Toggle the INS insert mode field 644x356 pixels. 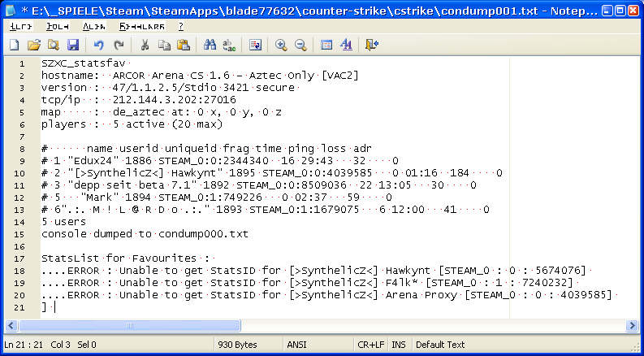tap(399, 345)
